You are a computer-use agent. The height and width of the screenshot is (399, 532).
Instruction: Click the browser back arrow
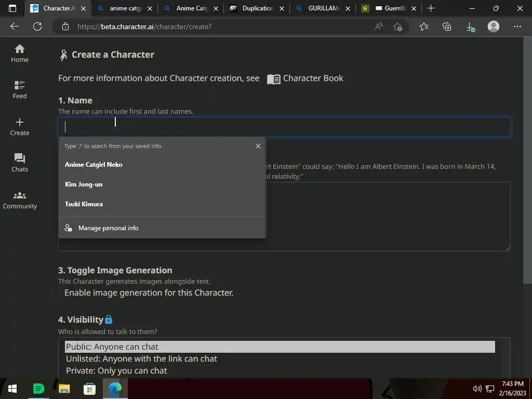coord(14,26)
